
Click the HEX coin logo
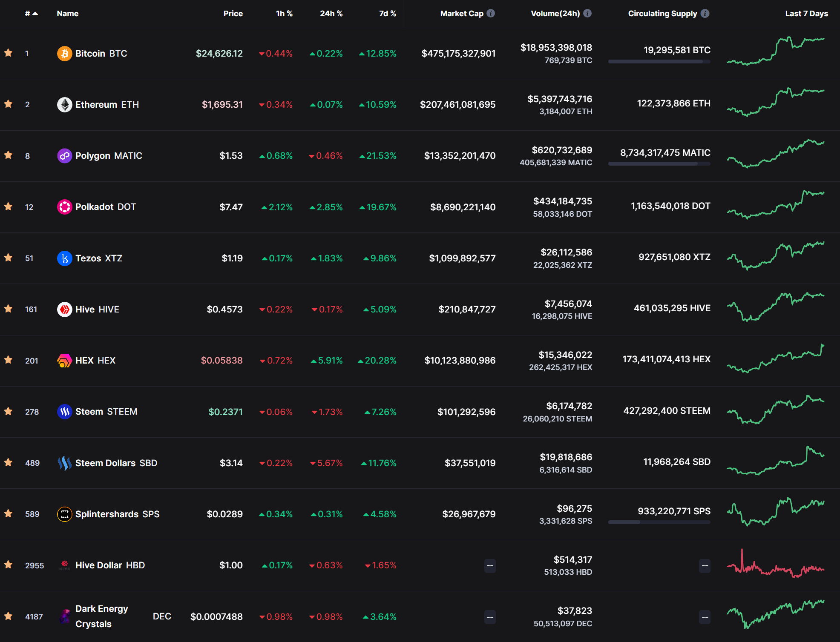tap(64, 361)
